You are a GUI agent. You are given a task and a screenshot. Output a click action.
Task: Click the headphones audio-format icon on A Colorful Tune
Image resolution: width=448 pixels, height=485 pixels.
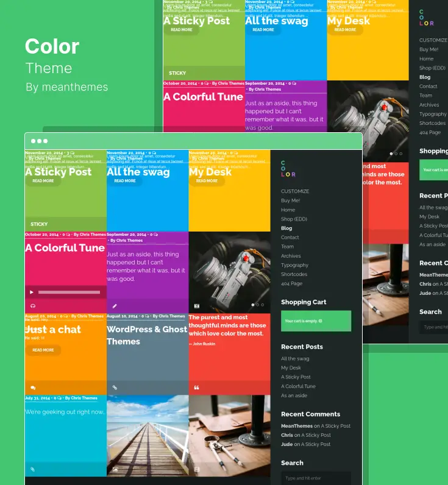point(33,306)
